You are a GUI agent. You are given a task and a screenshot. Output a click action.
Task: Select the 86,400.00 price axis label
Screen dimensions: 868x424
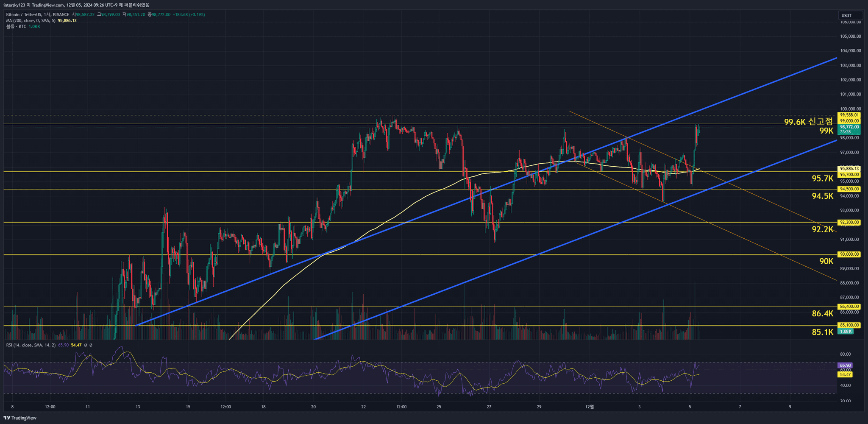849,307
